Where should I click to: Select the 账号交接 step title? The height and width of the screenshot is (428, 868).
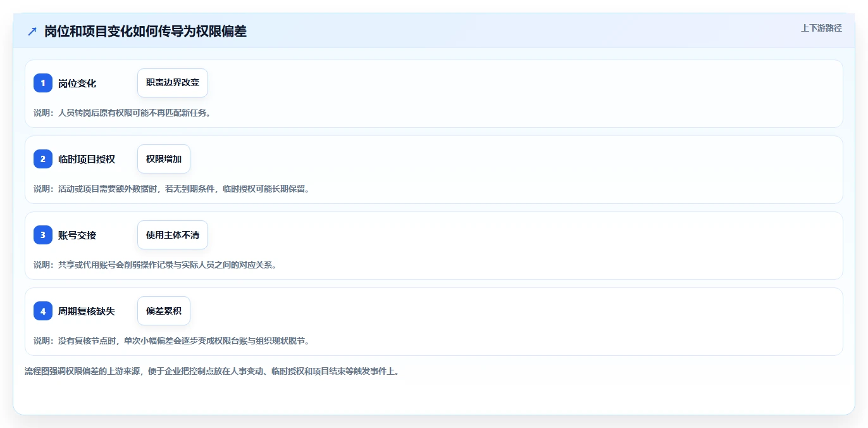77,235
